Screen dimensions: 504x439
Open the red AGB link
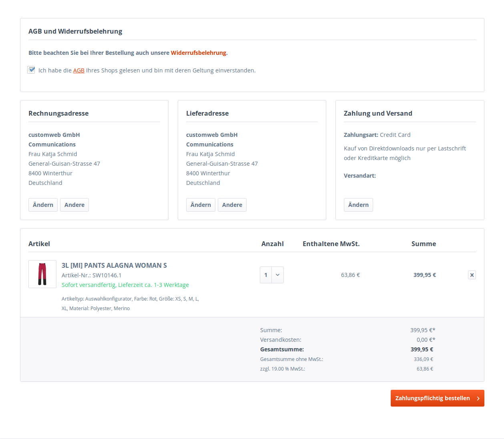(78, 70)
